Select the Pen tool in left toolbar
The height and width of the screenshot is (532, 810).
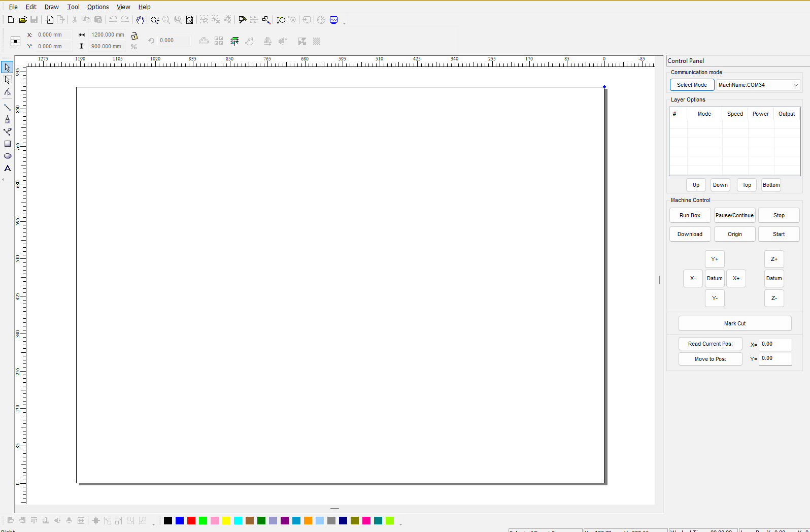click(x=7, y=119)
